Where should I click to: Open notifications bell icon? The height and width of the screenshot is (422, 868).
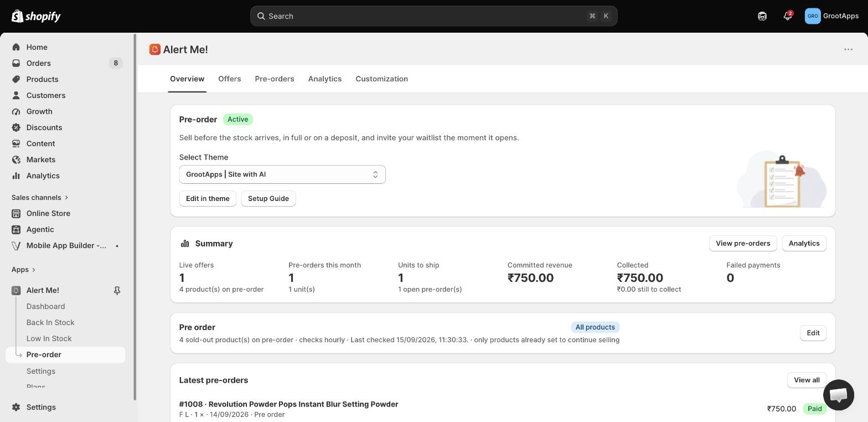[787, 16]
